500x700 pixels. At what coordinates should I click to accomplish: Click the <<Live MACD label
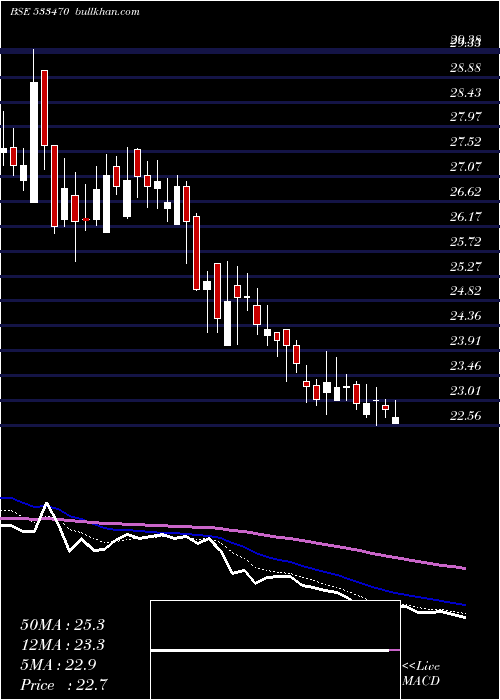click(x=421, y=674)
